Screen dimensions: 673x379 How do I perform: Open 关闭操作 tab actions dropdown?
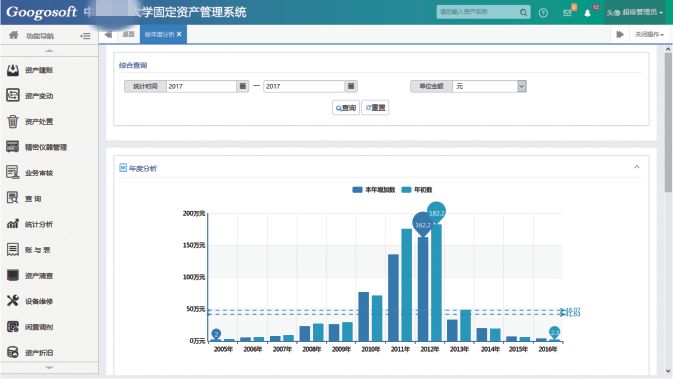tap(649, 34)
